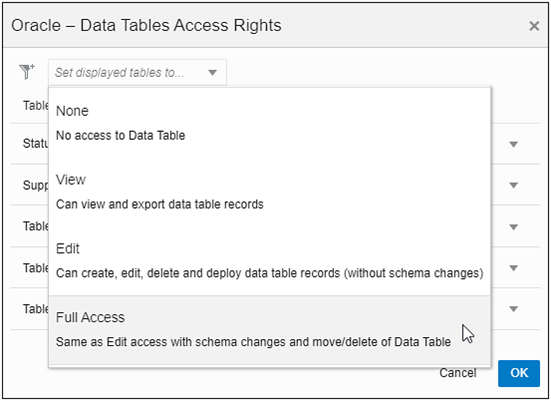This screenshot has width=551, height=401.
Task: Expand the access dropdown for the Supp row
Action: click(513, 185)
